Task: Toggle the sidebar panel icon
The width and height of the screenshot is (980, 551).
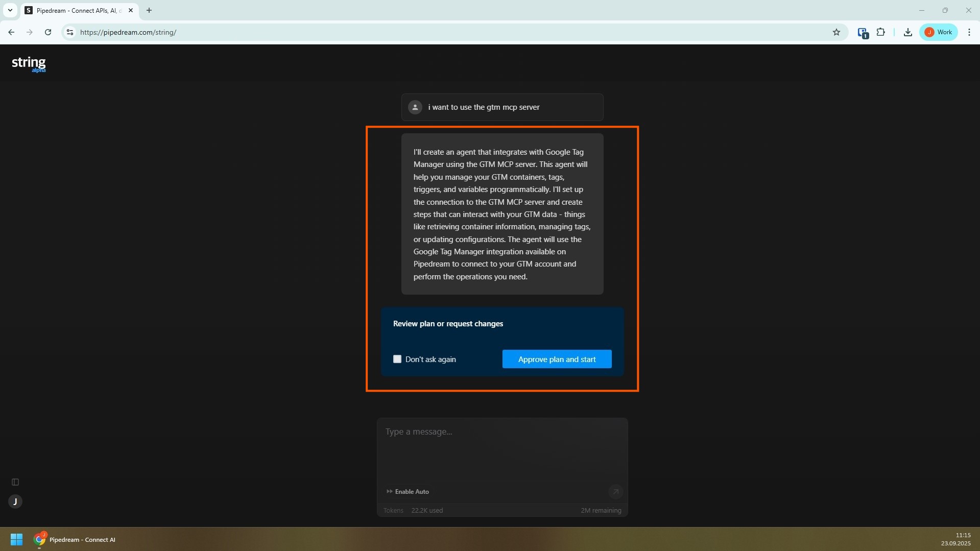Action: (x=15, y=482)
